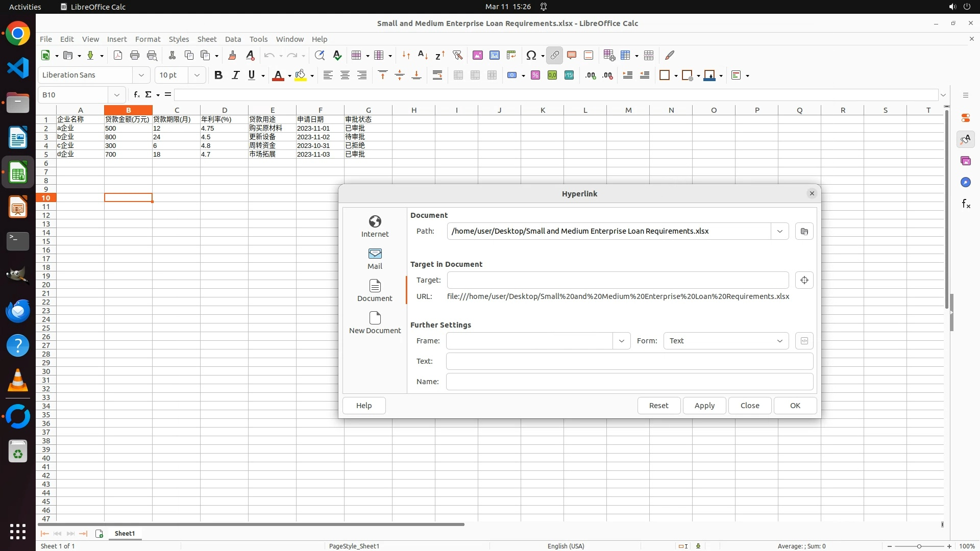Viewport: 980px width, 551px height.
Task: Click the Merge and Center Cells icon
Action: tap(458, 76)
